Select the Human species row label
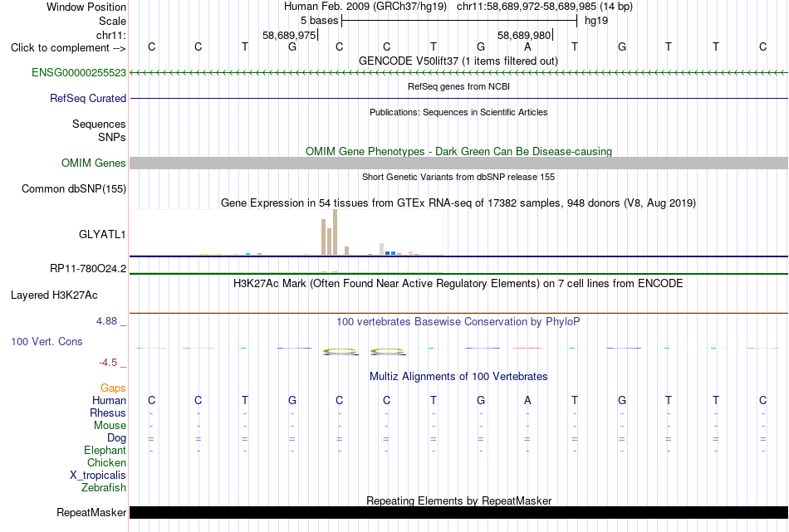 (x=109, y=400)
